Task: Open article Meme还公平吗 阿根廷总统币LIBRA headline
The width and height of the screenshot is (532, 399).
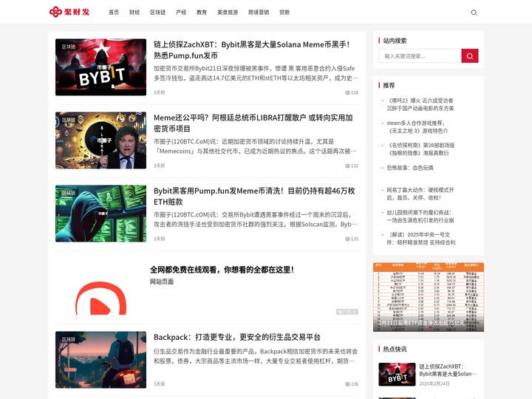Action: click(253, 123)
